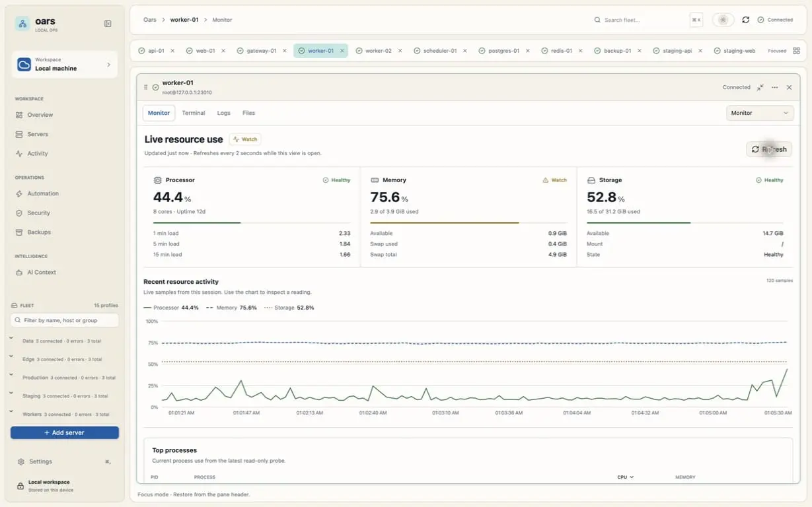Click the Watch badge near the heading
812x507 pixels.
245,139
